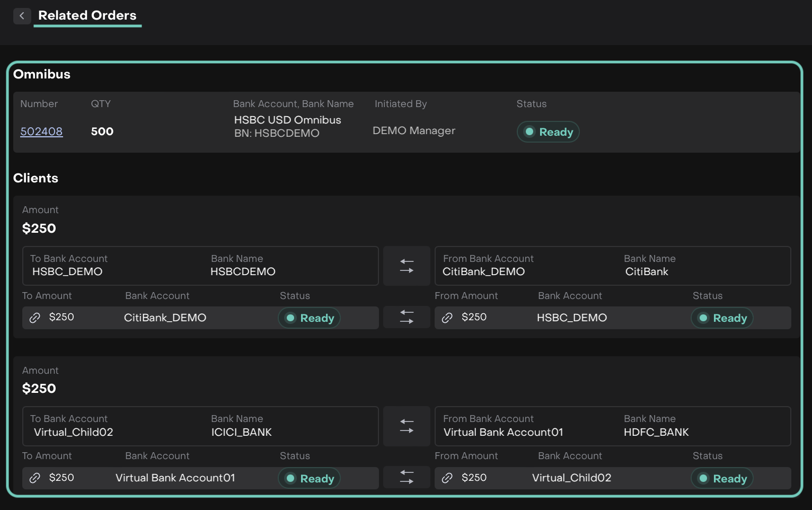Click link icon beside Virtual Bank Account01 To Amount

pos(35,478)
